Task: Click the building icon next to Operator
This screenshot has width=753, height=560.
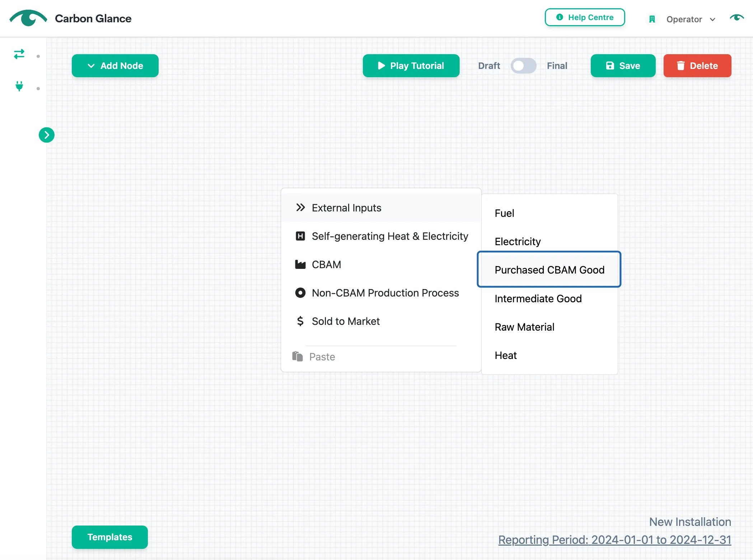Action: (x=652, y=19)
